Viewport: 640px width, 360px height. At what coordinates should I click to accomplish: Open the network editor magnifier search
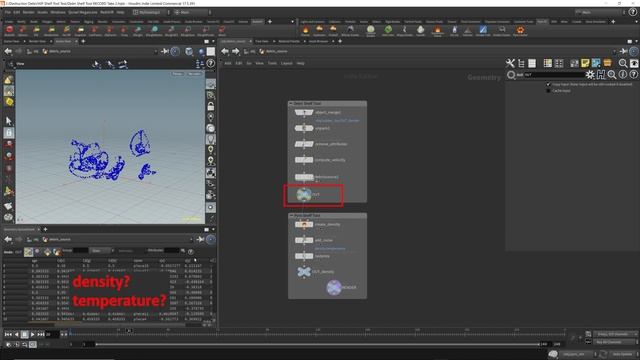click(623, 63)
